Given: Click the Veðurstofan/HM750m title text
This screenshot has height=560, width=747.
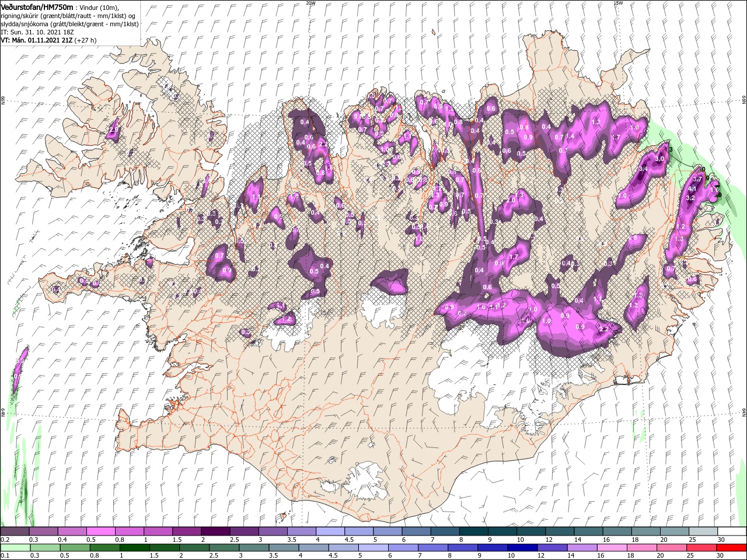Looking at the screenshot, I should coord(37,6).
